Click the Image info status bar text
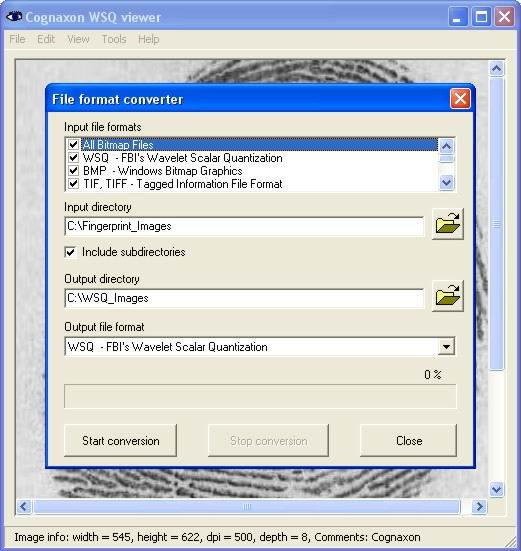 pyautogui.click(x=217, y=537)
